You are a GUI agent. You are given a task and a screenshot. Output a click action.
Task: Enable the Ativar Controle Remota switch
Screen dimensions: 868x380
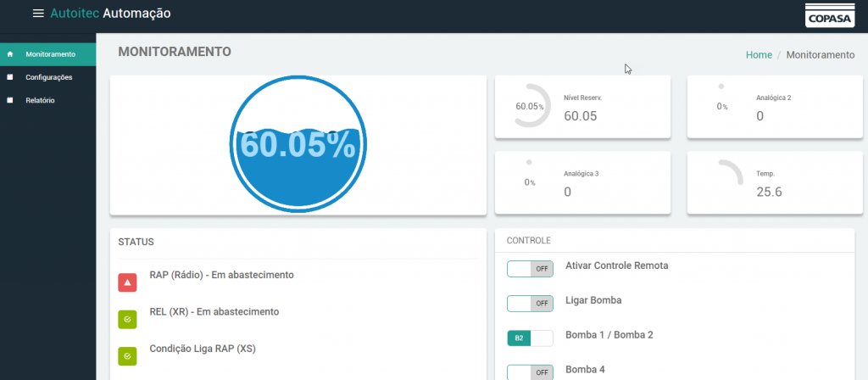point(530,269)
